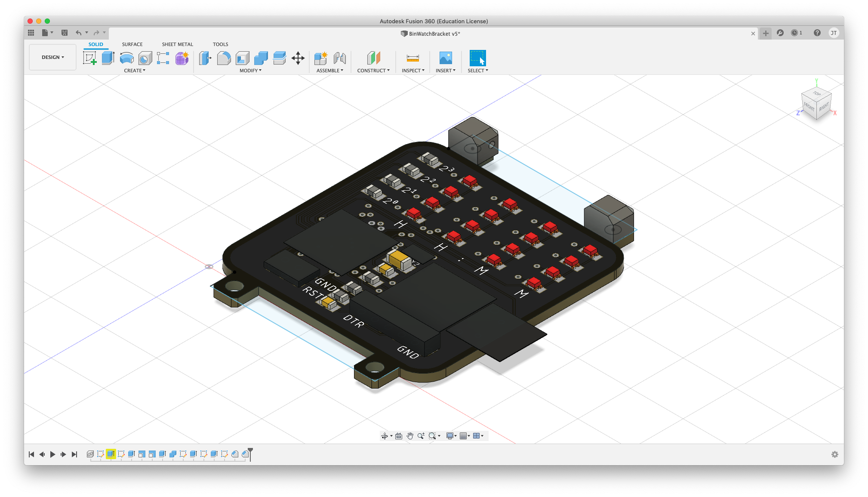Add a new design tab

pyautogui.click(x=766, y=33)
